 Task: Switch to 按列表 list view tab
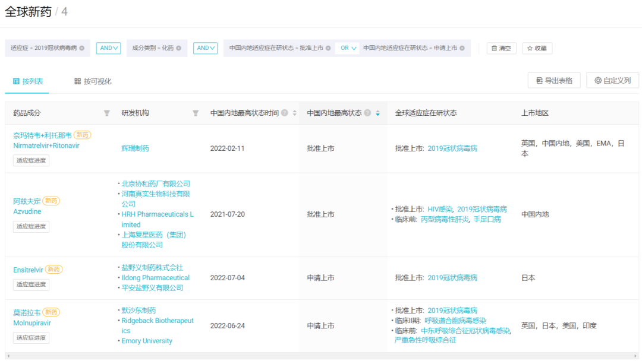click(x=27, y=81)
